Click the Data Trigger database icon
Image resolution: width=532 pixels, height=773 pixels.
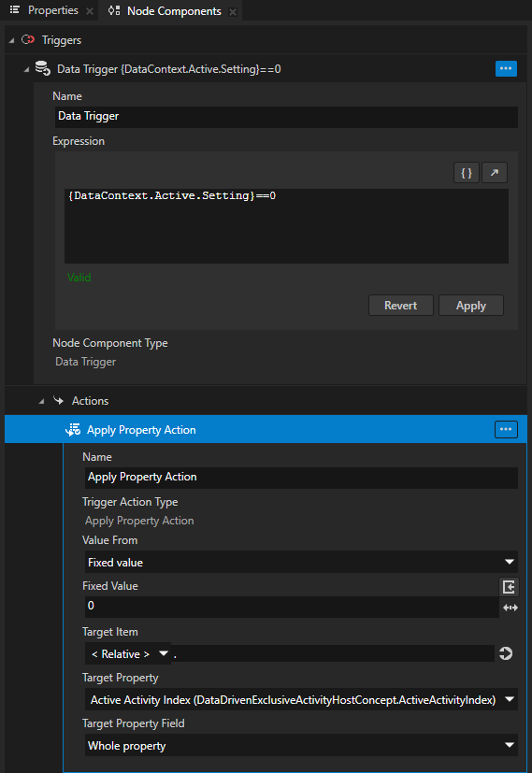pos(43,68)
